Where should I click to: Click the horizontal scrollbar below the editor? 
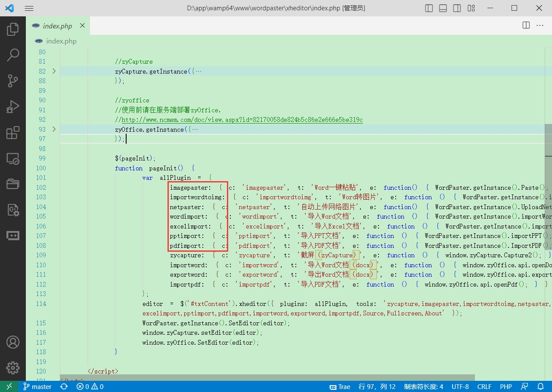point(267,377)
